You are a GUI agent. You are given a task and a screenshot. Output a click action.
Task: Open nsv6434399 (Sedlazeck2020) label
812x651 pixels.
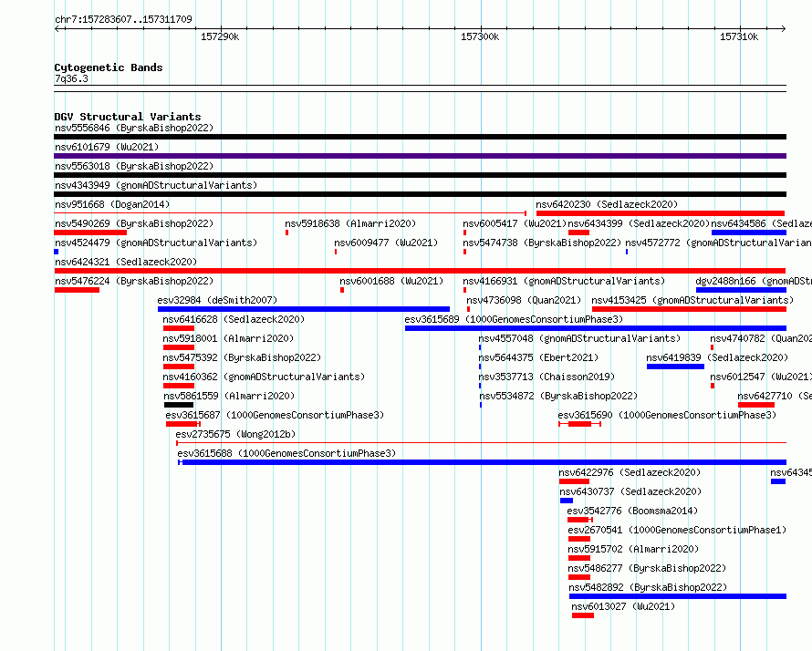click(639, 223)
